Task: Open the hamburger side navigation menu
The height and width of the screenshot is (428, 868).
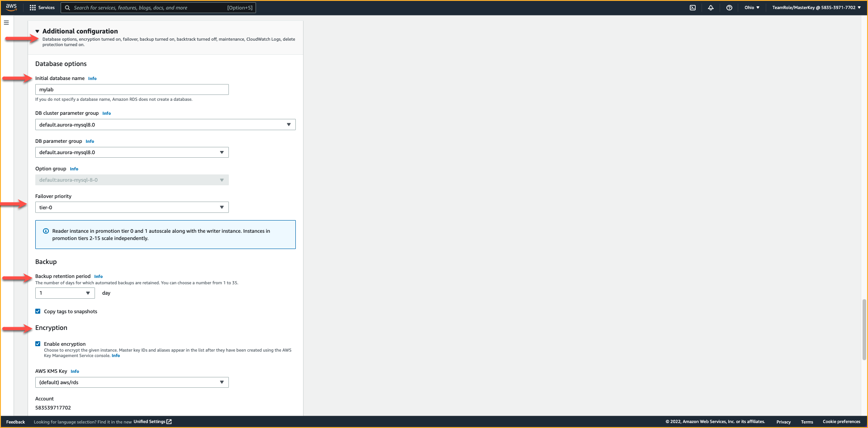Action: 6,23
